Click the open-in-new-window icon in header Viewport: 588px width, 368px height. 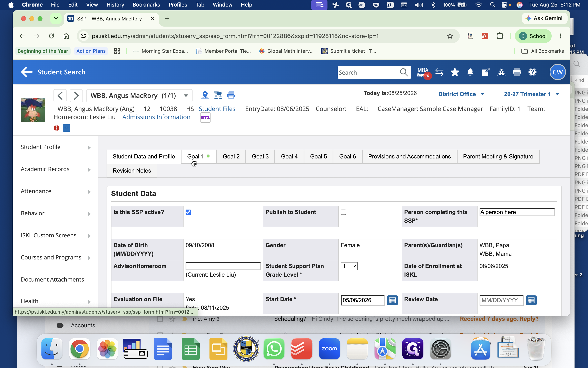coord(486,72)
